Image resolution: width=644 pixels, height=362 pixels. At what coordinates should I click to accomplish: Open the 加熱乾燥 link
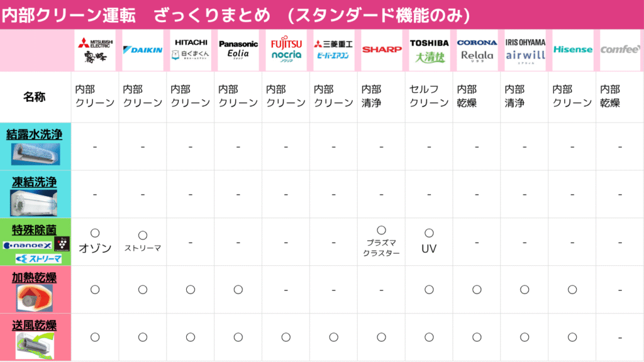point(35,277)
